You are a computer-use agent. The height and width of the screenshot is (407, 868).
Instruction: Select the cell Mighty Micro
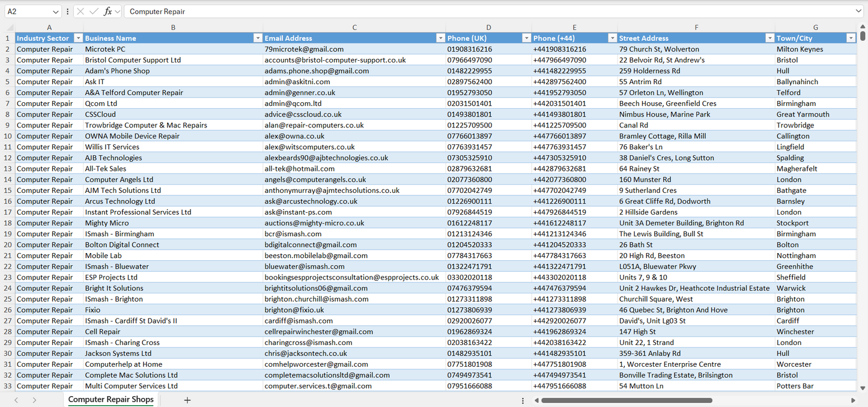173,223
